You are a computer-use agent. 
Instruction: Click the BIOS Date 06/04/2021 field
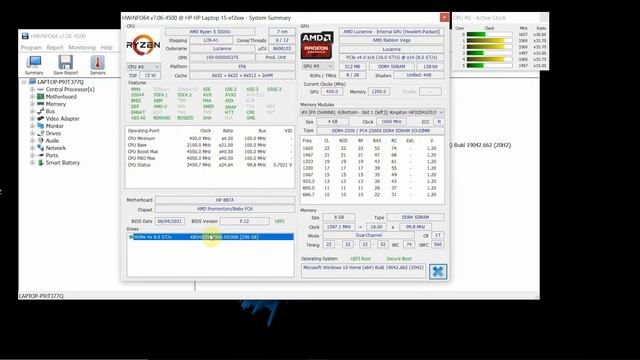pos(169,221)
